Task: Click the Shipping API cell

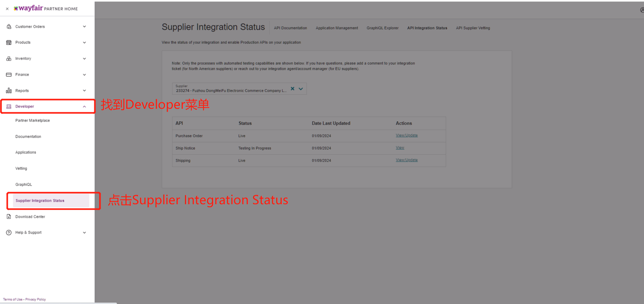Action: tap(183, 161)
